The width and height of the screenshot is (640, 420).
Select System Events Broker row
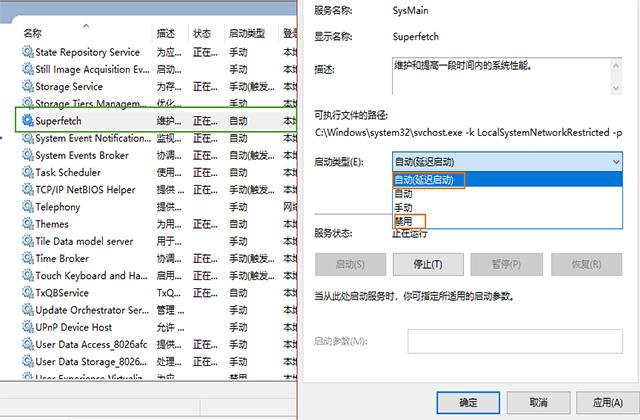[159, 155]
